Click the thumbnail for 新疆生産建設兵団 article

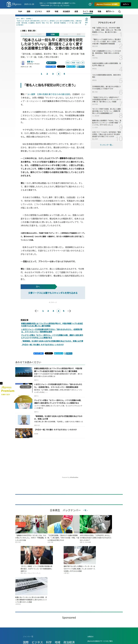(24, 372)
